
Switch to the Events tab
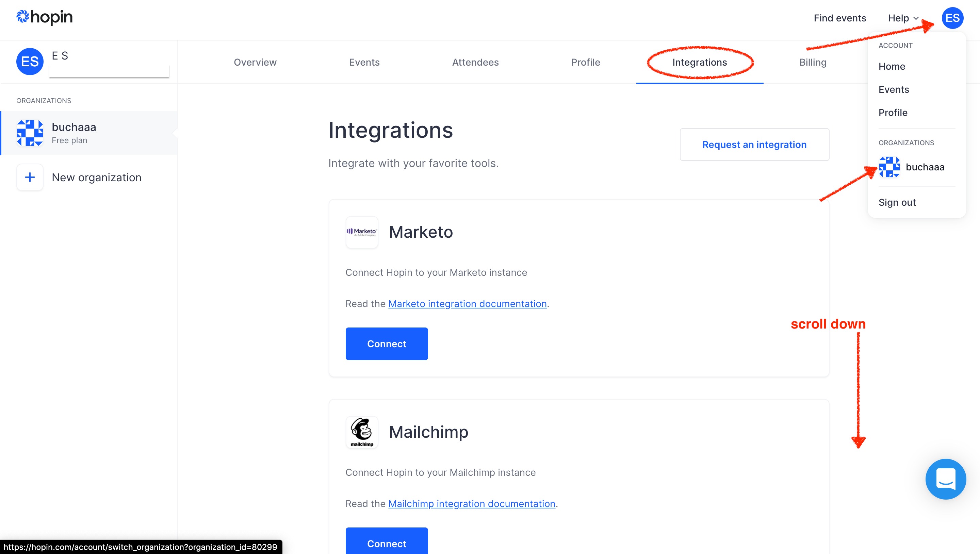[x=364, y=62]
